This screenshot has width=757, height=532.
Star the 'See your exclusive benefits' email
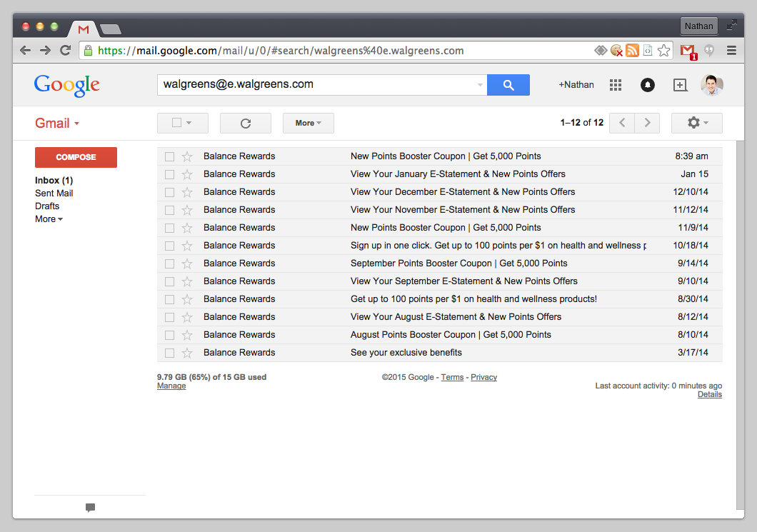pos(187,353)
